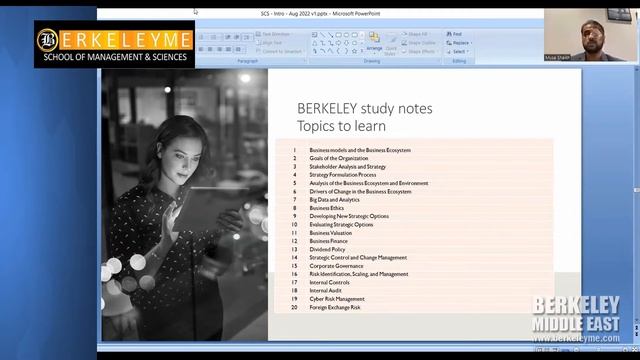Click the 'Corporate Governance' row
This screenshot has height=360, width=640.
click(x=336, y=266)
